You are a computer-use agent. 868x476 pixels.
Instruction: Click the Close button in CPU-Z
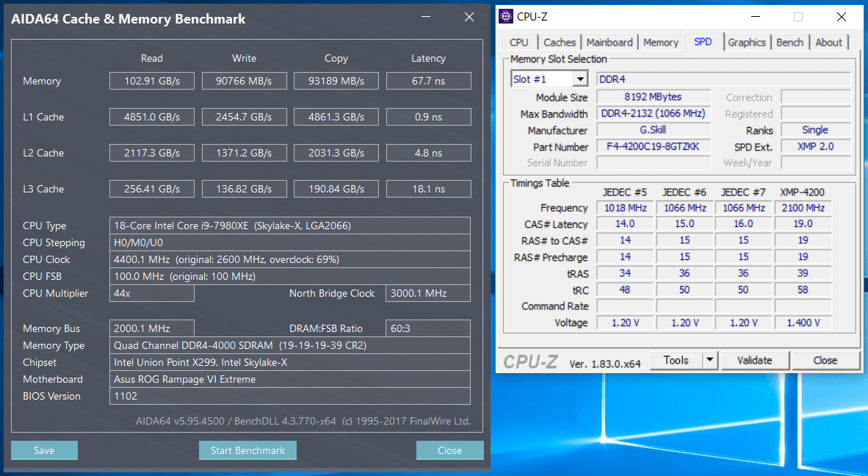tap(825, 361)
